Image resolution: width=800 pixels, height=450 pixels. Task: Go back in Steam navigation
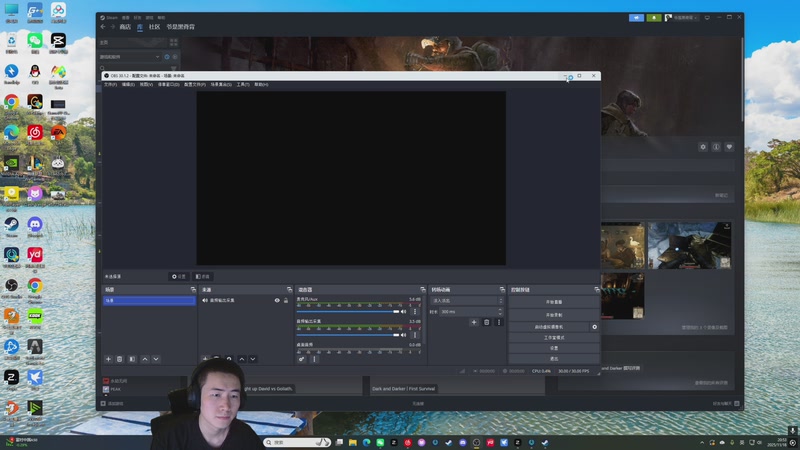point(103,27)
